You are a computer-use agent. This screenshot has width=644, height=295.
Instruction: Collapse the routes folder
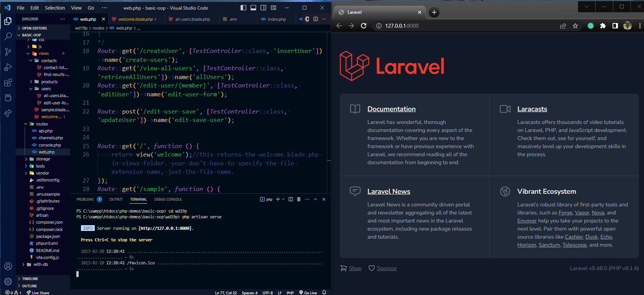click(x=43, y=124)
